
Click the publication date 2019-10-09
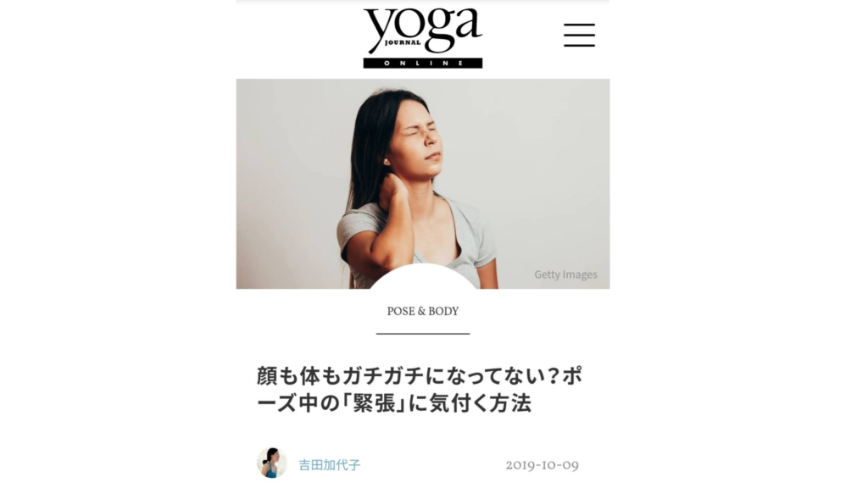coord(542,465)
